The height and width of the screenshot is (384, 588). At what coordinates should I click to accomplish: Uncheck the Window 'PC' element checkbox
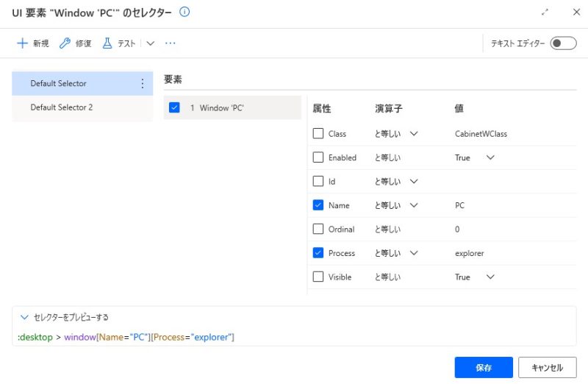(174, 107)
